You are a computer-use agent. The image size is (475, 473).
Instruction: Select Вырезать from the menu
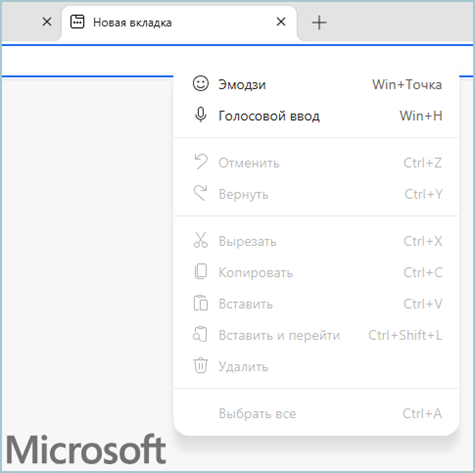click(317, 241)
